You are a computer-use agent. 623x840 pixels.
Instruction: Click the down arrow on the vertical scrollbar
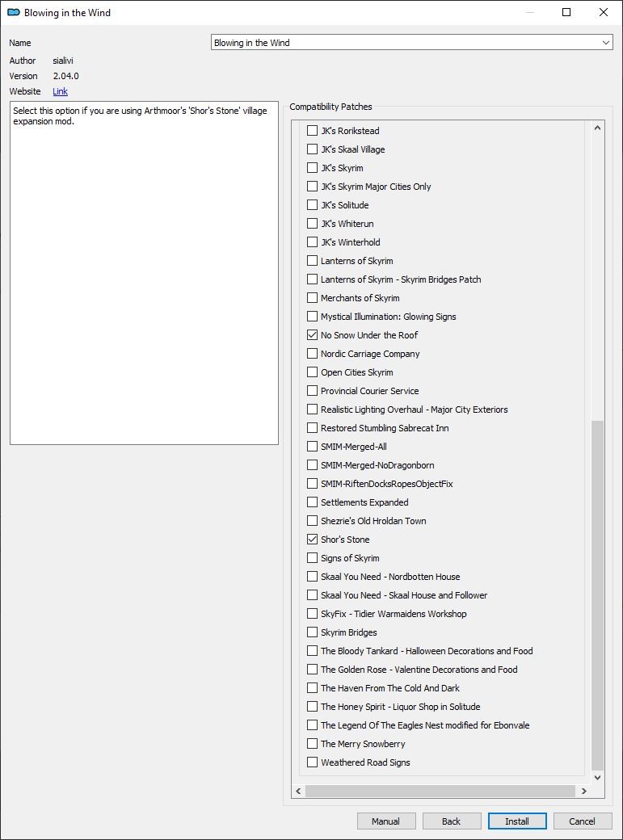click(597, 777)
